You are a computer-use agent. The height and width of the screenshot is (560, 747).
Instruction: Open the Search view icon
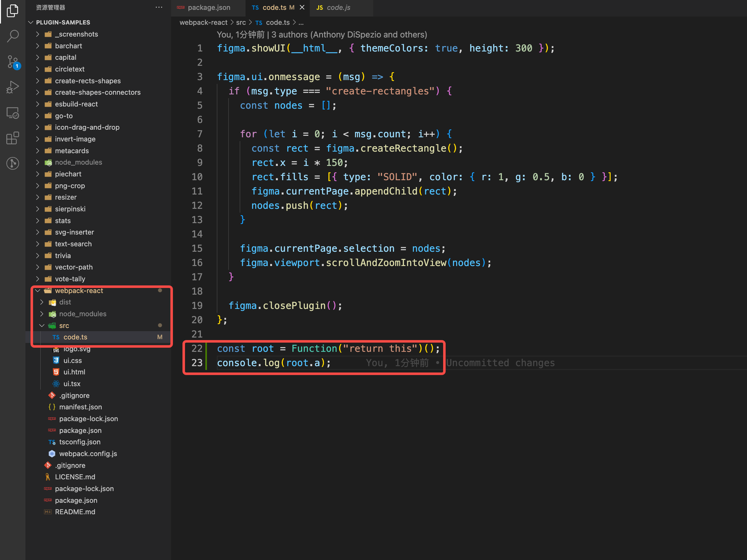(12, 36)
